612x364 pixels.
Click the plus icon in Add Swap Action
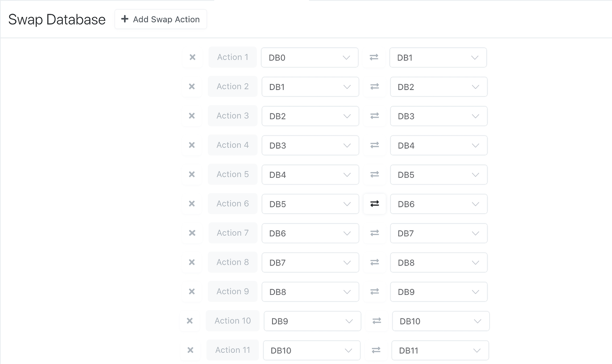pyautogui.click(x=125, y=19)
